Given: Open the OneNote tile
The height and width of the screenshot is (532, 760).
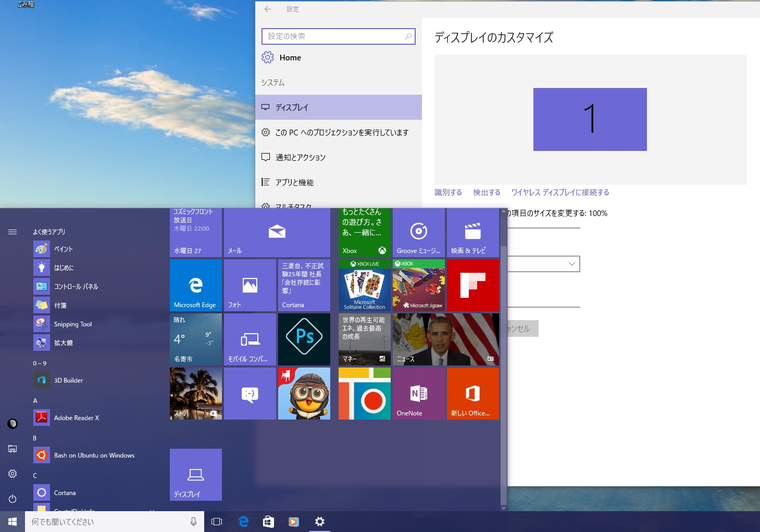Looking at the screenshot, I should click(x=419, y=394).
